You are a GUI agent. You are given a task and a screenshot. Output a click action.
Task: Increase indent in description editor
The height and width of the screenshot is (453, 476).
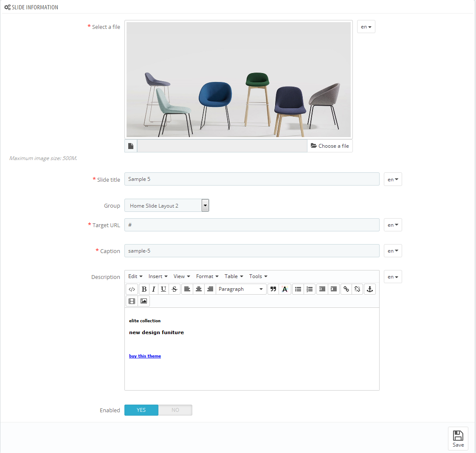(x=334, y=289)
